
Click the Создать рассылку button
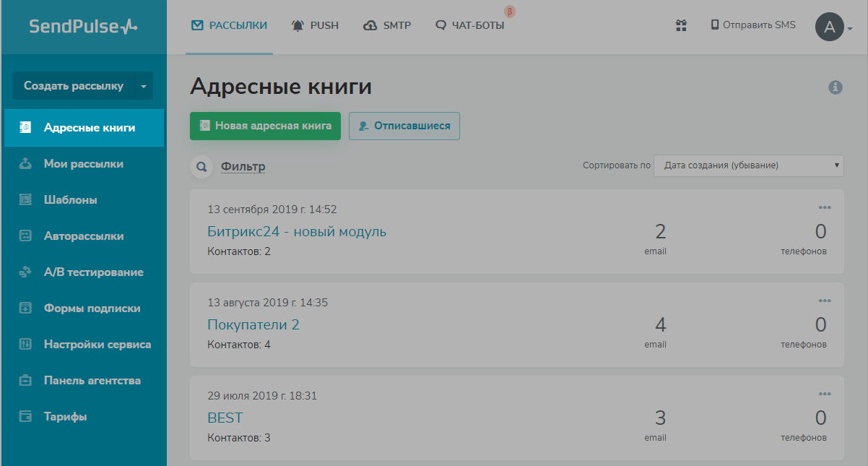(x=74, y=86)
